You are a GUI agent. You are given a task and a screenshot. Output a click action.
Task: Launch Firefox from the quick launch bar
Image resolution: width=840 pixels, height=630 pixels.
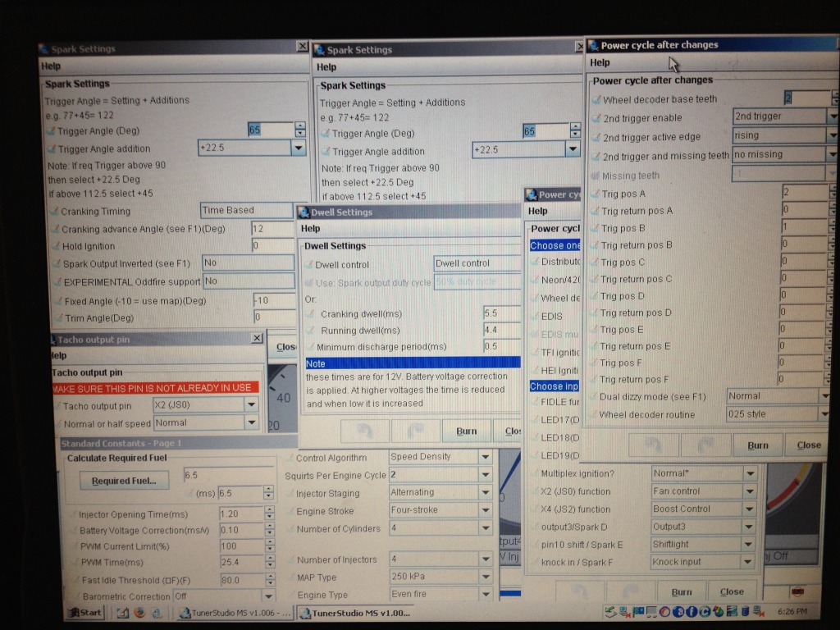[139, 612]
